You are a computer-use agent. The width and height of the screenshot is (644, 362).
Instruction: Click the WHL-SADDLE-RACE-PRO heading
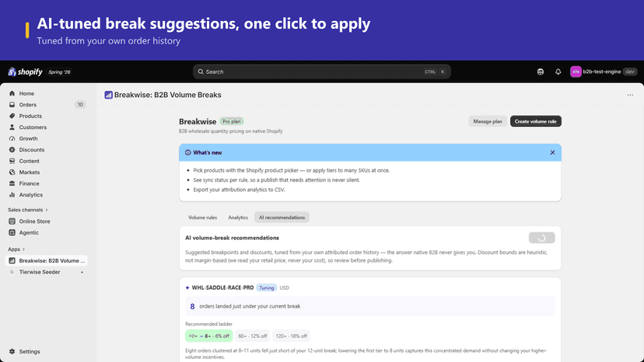click(222, 287)
